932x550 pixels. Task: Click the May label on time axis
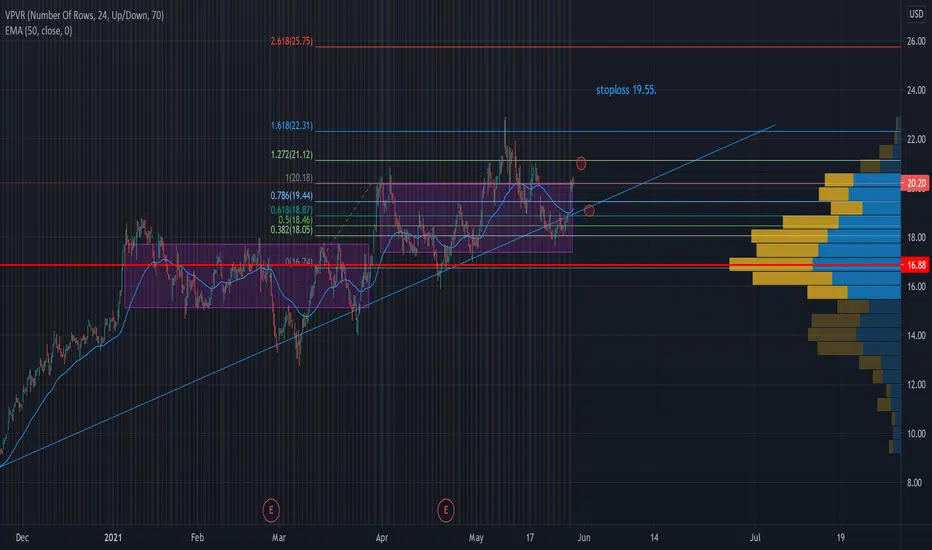(x=476, y=538)
